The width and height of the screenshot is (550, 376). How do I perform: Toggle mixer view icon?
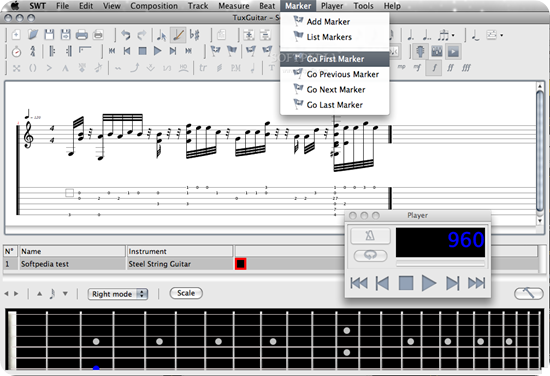click(437, 52)
